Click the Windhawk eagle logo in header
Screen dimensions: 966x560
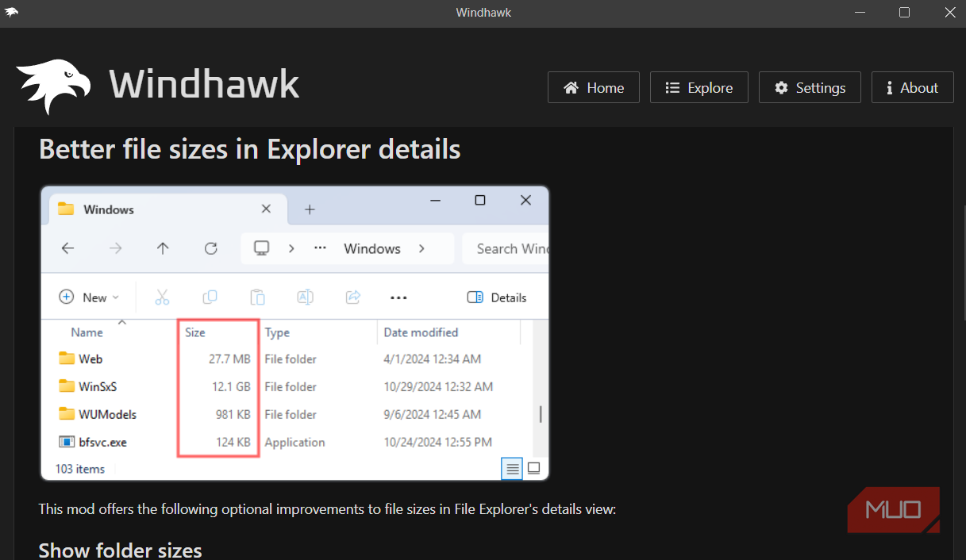54,86
